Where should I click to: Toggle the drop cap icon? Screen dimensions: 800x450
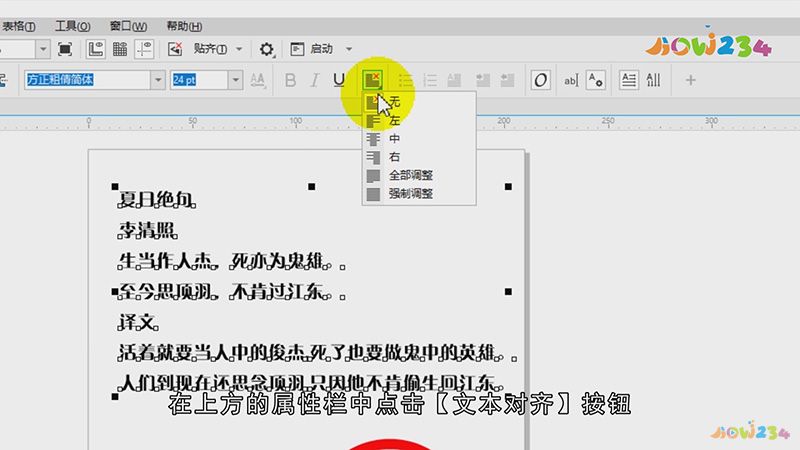(x=454, y=80)
